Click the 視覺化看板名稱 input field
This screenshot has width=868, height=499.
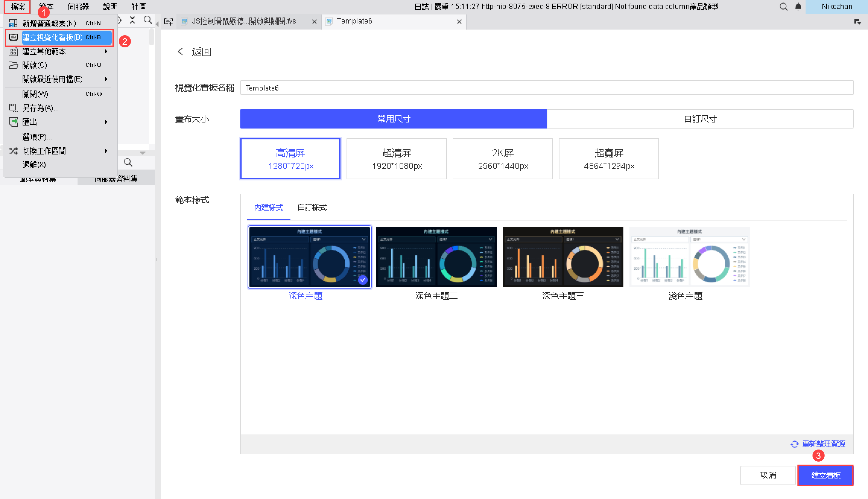(x=546, y=88)
